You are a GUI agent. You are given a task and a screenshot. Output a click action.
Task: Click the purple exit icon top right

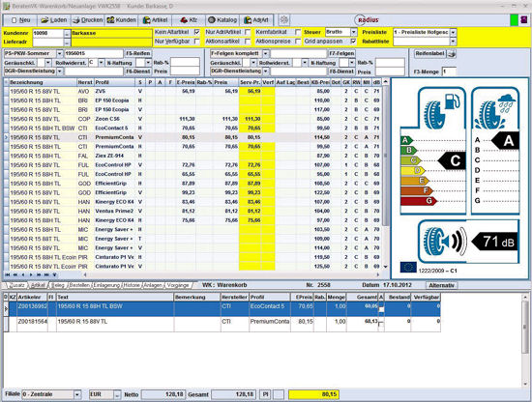(524, 20)
